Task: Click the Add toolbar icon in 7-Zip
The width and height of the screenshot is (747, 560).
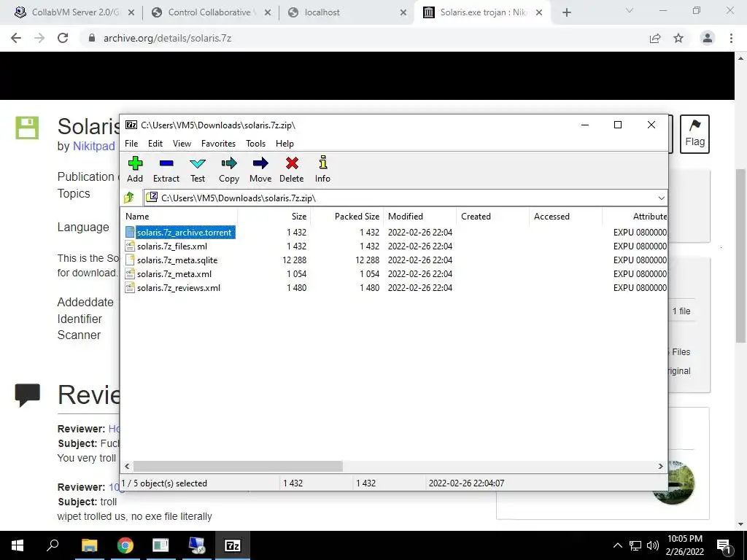Action: coord(135,169)
